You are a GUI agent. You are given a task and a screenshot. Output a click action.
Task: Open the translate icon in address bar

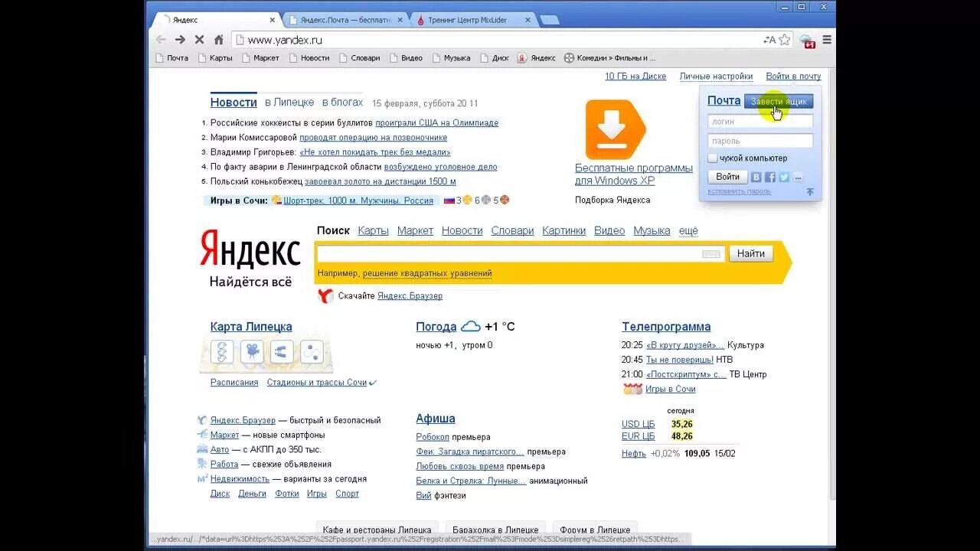point(769,40)
